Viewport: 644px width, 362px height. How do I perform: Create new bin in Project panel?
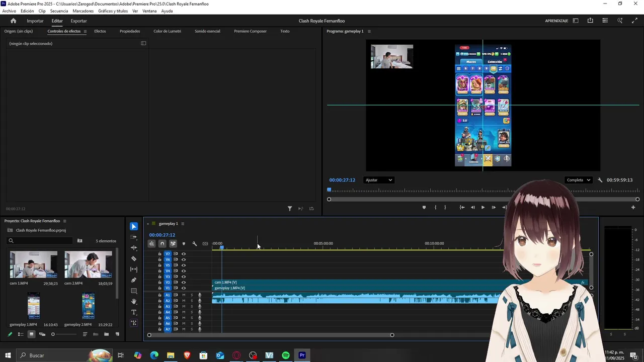[106, 334]
